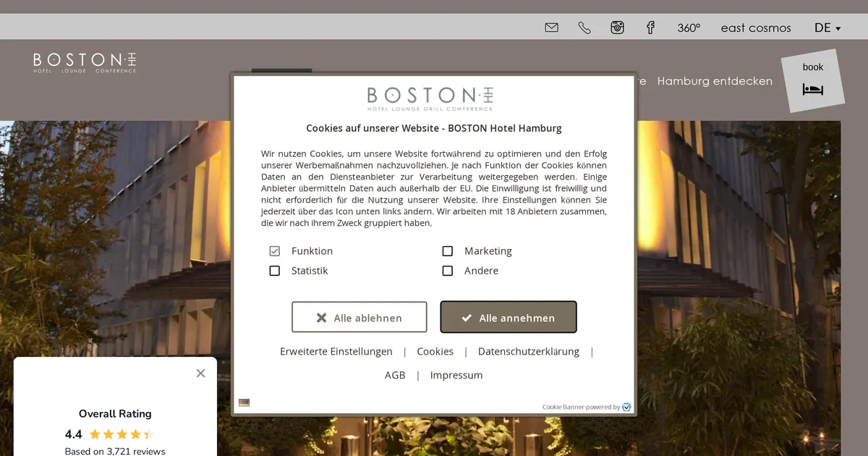Enable the Statistik cookies checkbox
Screen dimensions: 868x456
[274, 271]
